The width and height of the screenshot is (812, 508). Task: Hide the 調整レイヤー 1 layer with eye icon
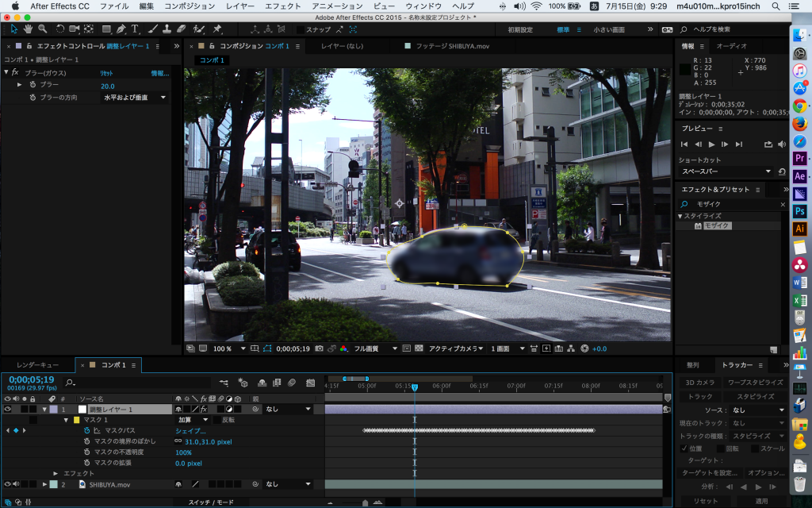(8, 409)
